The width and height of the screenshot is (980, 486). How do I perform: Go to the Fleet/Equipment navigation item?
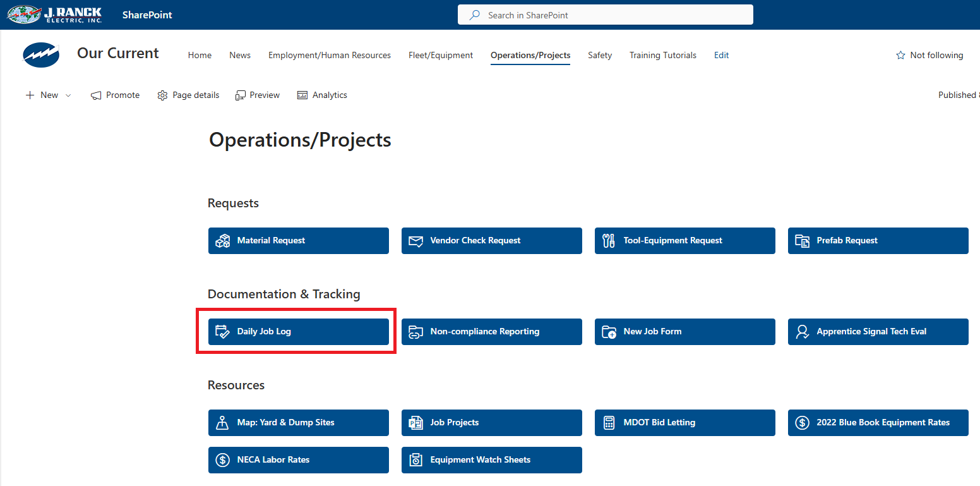tap(440, 56)
